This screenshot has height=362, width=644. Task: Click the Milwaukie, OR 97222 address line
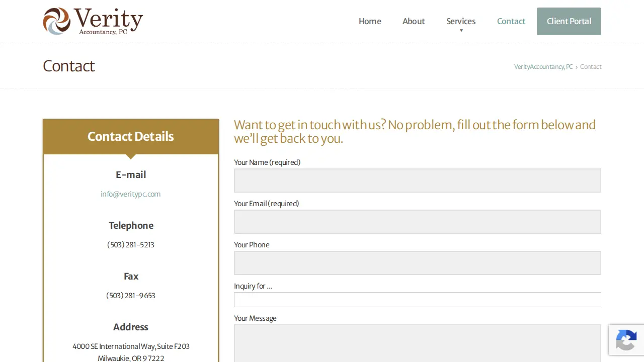(131, 358)
